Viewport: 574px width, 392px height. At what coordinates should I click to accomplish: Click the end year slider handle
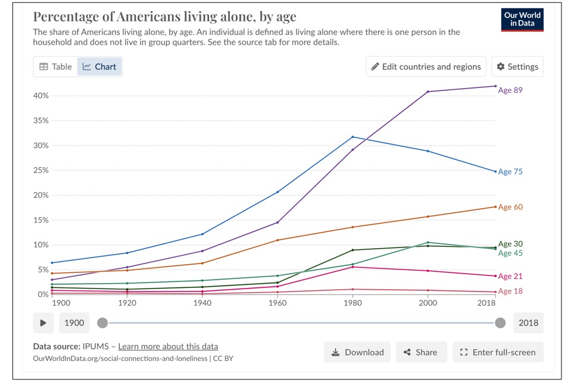pos(500,323)
